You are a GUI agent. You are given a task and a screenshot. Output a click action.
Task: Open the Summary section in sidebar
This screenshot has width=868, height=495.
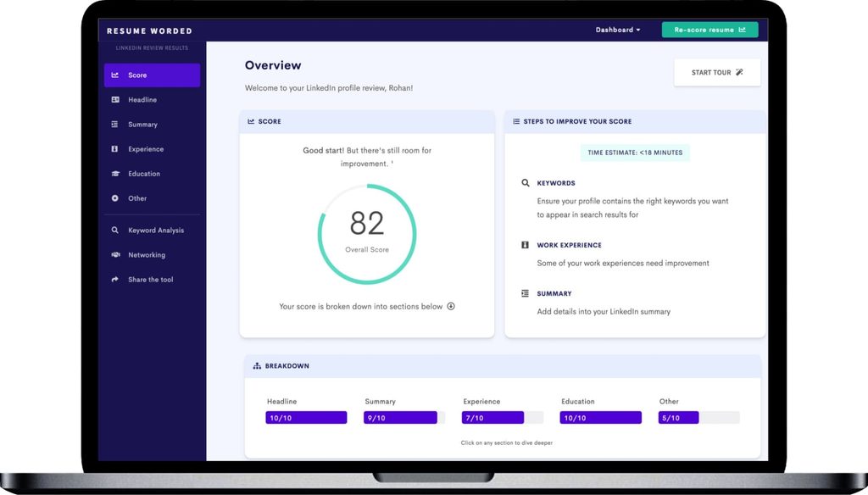pos(152,125)
